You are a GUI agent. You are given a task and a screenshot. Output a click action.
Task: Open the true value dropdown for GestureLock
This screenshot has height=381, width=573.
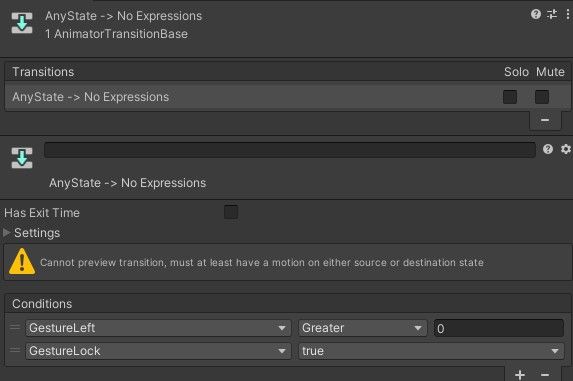[x=431, y=351]
